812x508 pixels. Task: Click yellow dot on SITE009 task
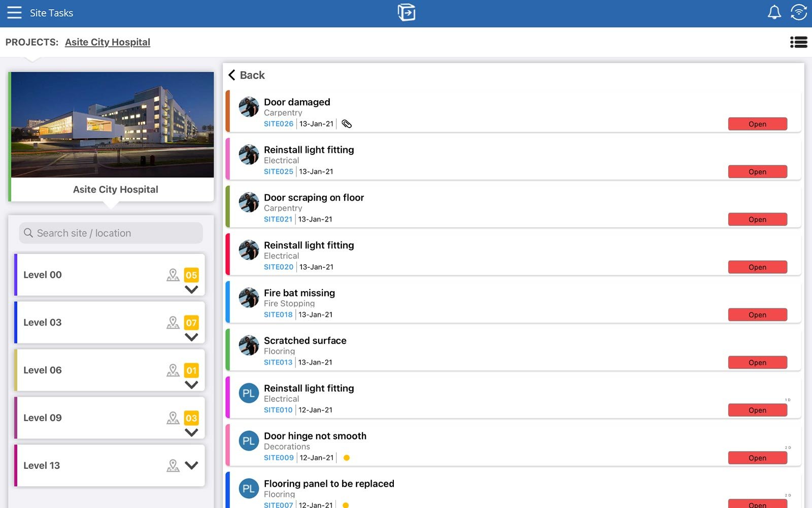347,458
